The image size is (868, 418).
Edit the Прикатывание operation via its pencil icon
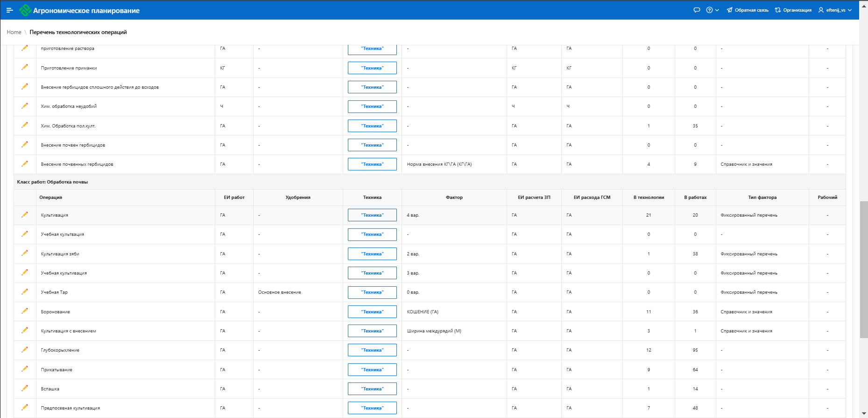pos(25,369)
